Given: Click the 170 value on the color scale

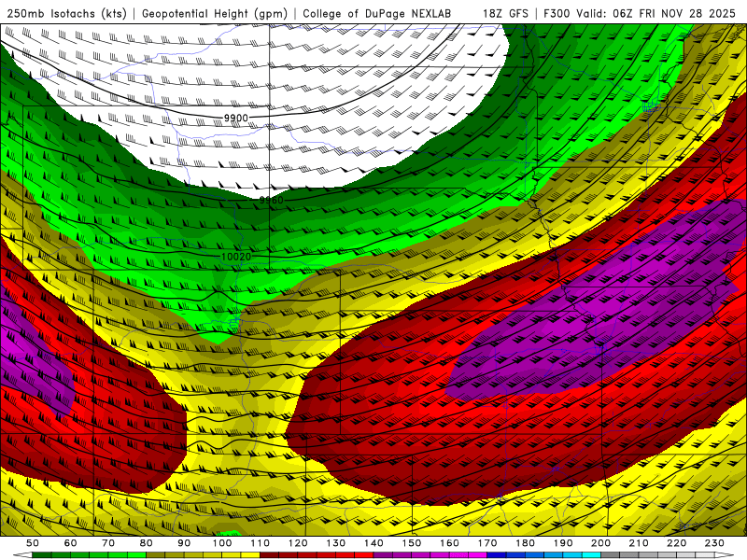Looking at the screenshot, I should [487, 543].
